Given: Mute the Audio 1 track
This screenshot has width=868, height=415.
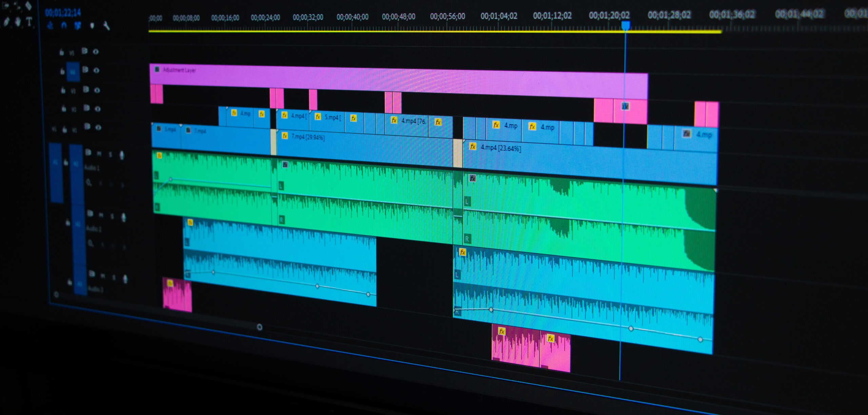Looking at the screenshot, I should tap(99, 154).
